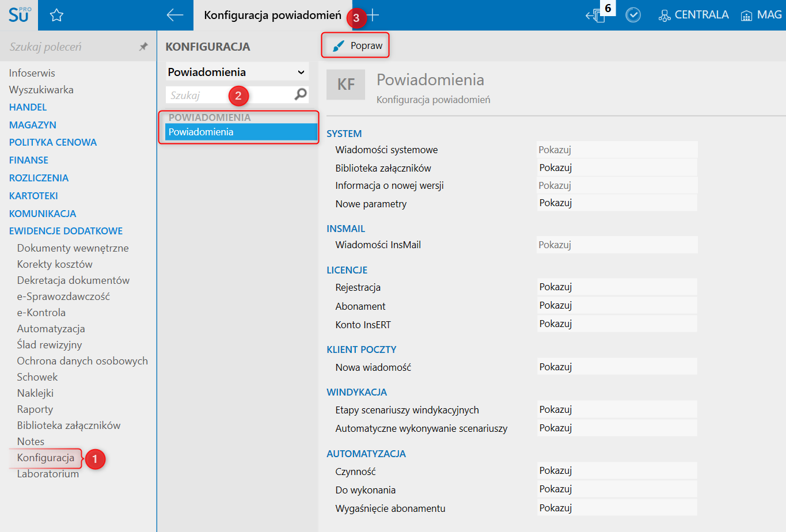
Task: Expand the HANDEL module
Action: [x=28, y=107]
